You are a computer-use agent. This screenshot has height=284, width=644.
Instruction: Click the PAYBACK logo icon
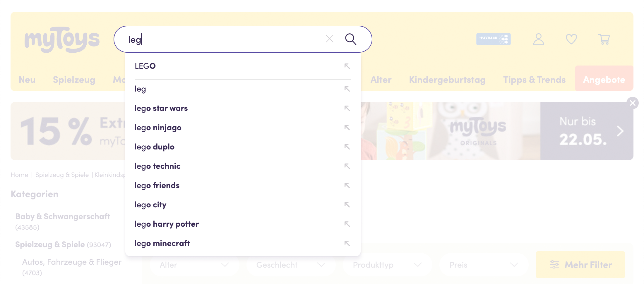494,39
